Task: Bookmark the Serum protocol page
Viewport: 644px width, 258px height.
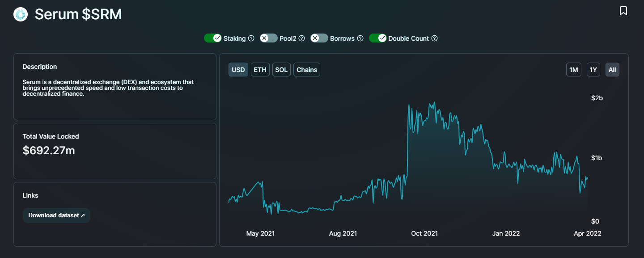Action: click(623, 11)
